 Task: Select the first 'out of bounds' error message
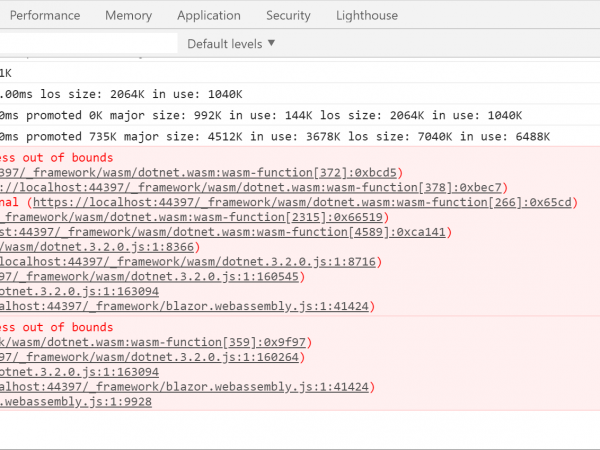point(57,158)
